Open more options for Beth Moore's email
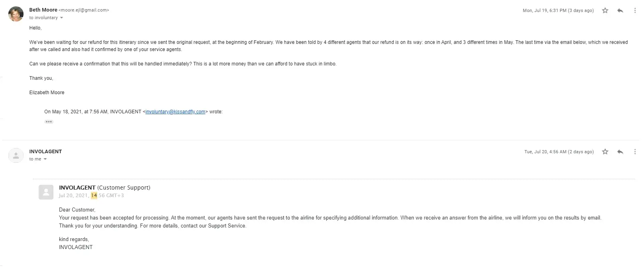 click(635, 10)
